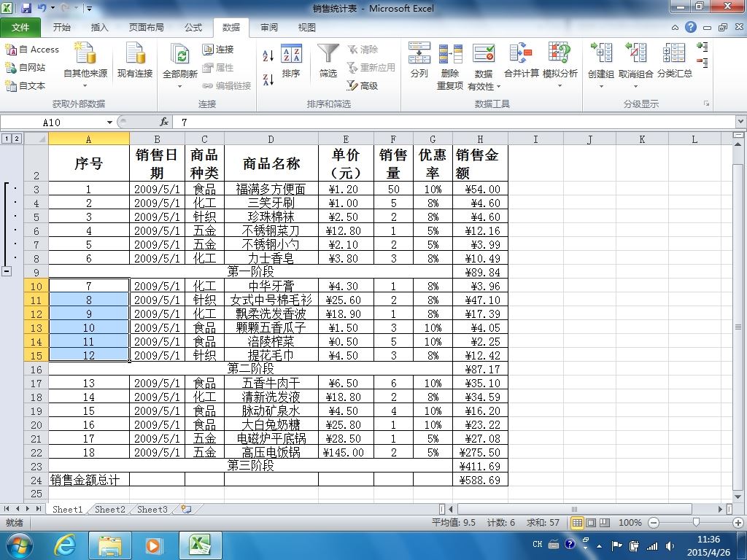Click 现有连接 existing connections icon
The width and height of the screenshot is (747, 560).
135,53
